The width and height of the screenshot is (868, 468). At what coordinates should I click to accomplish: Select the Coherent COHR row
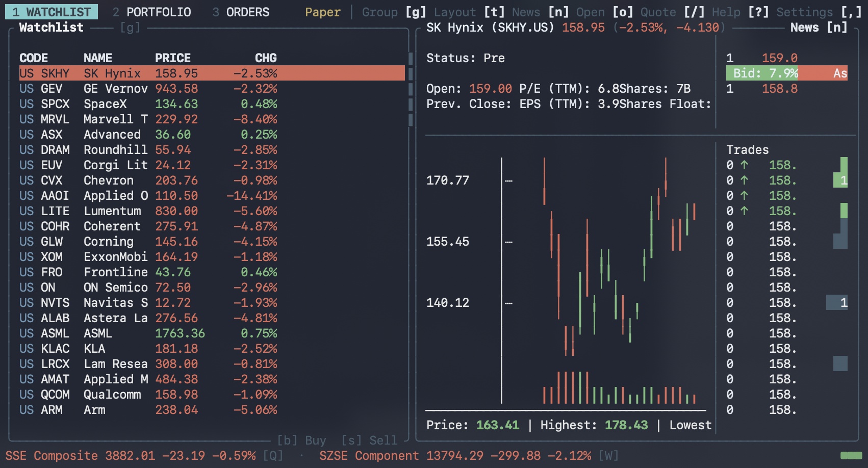click(x=212, y=226)
